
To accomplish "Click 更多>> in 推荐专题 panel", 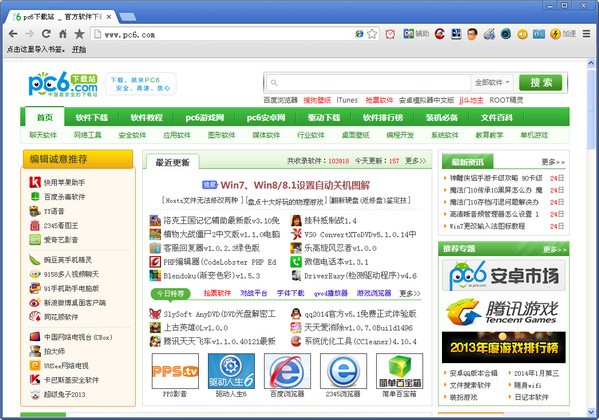I will [x=554, y=249].
